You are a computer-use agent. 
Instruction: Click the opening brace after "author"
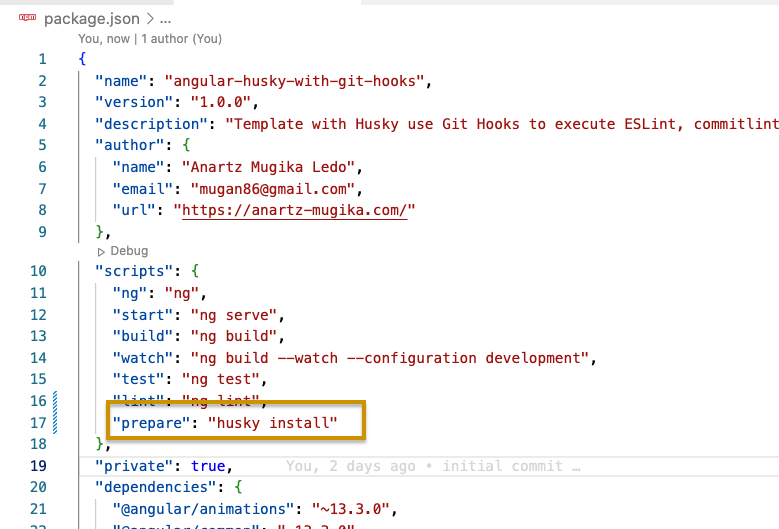[186, 145]
